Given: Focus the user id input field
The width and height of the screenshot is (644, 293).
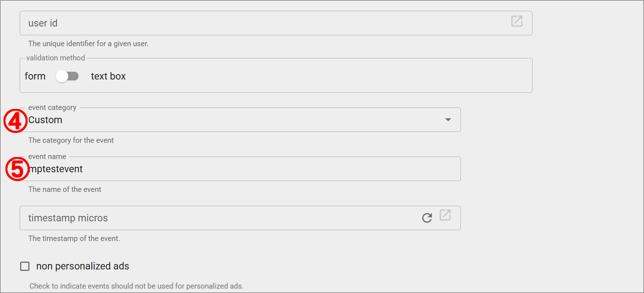Looking at the screenshot, I should pos(265,23).
